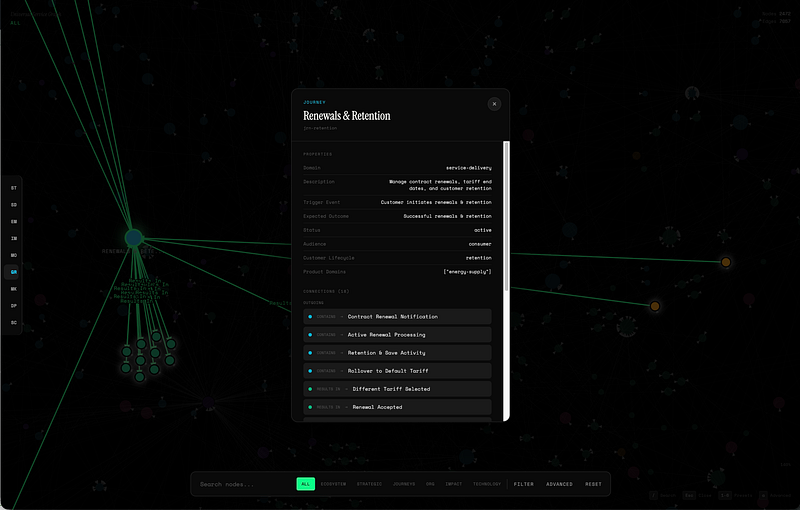Choose the EM sidebar icon
Viewport: 800px width, 510px height.
pyautogui.click(x=14, y=222)
